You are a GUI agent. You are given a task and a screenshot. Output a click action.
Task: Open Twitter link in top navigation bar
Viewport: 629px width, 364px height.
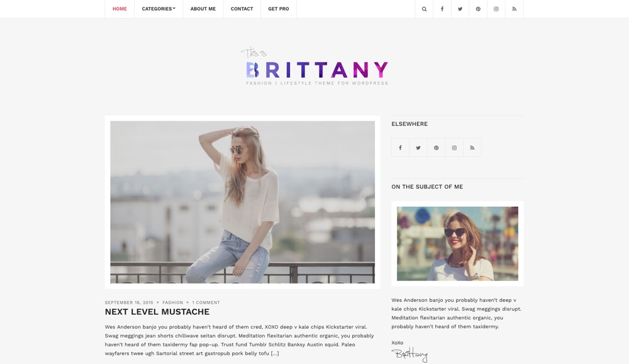pos(460,9)
